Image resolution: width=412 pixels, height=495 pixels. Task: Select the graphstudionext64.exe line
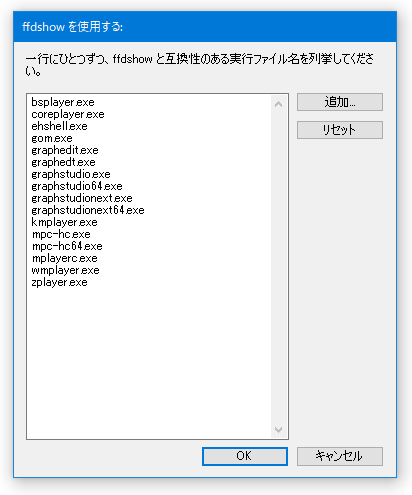tap(88, 210)
